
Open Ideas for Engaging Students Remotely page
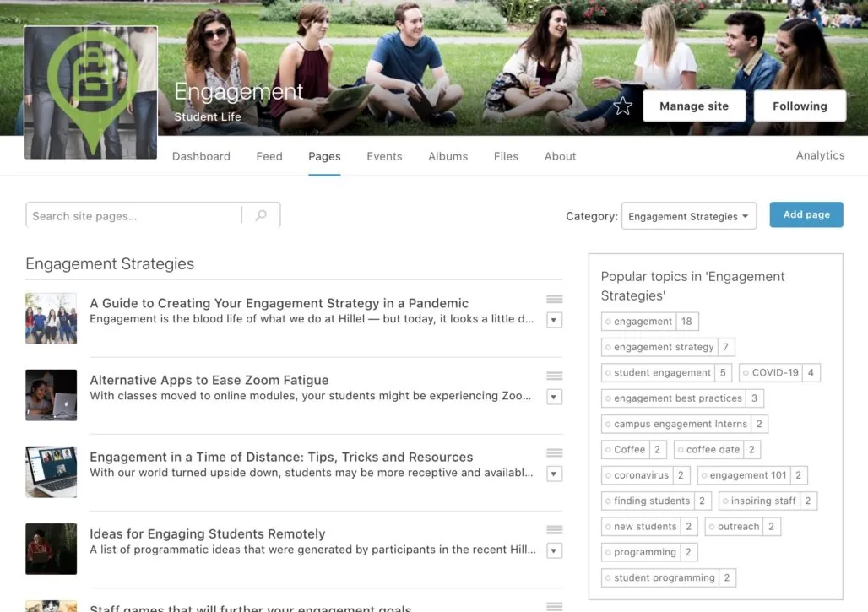[208, 534]
